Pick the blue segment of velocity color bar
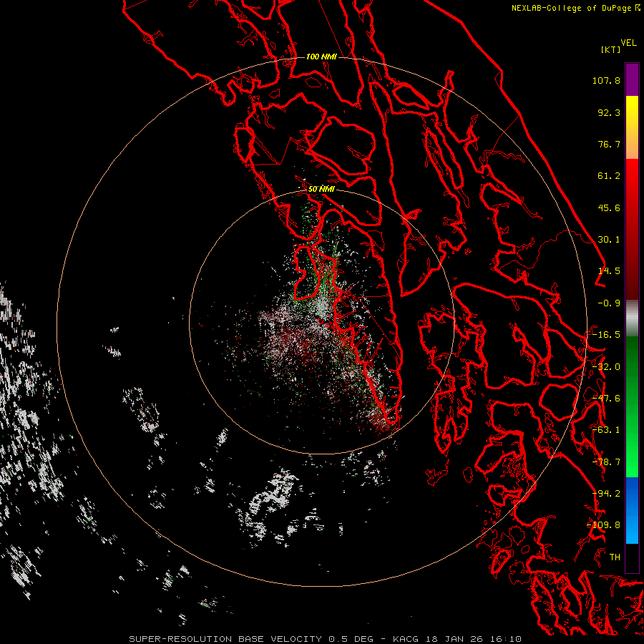Screen dimensions: 644x644 coord(632,510)
